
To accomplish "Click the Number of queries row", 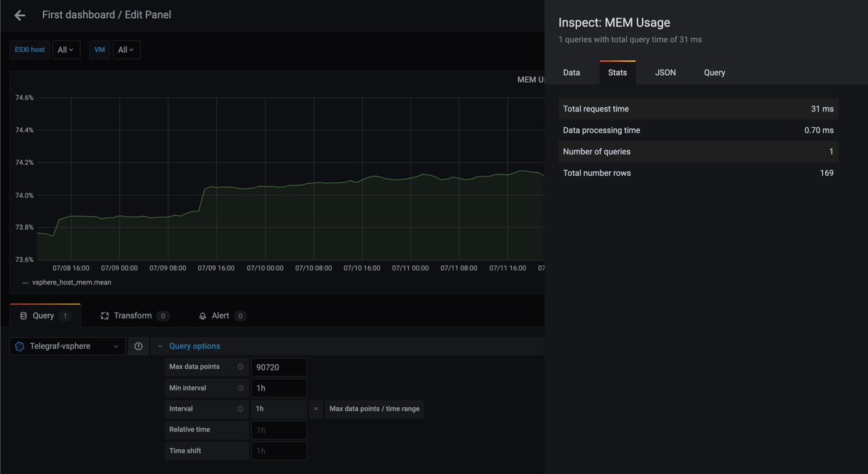I will tap(699, 152).
